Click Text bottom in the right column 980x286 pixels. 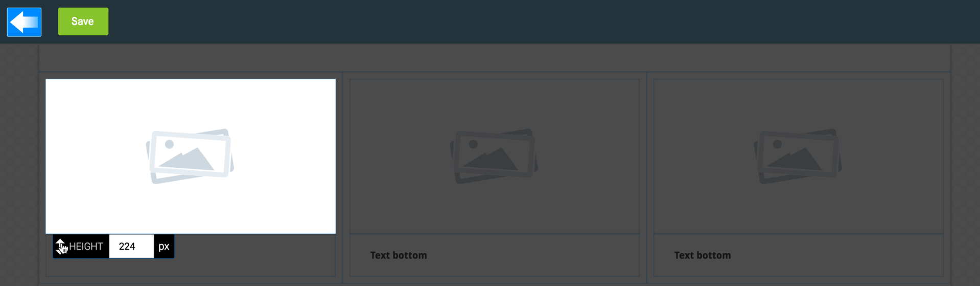coord(703,255)
